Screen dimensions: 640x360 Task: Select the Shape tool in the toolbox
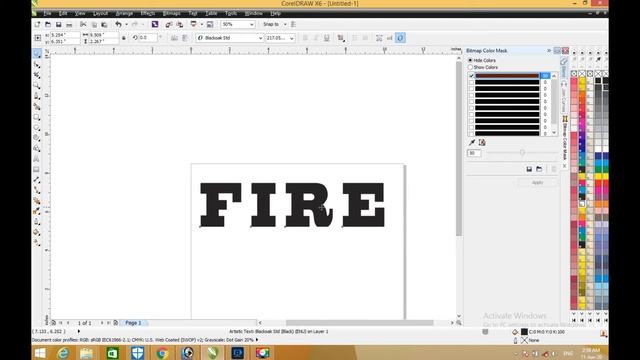[37, 64]
